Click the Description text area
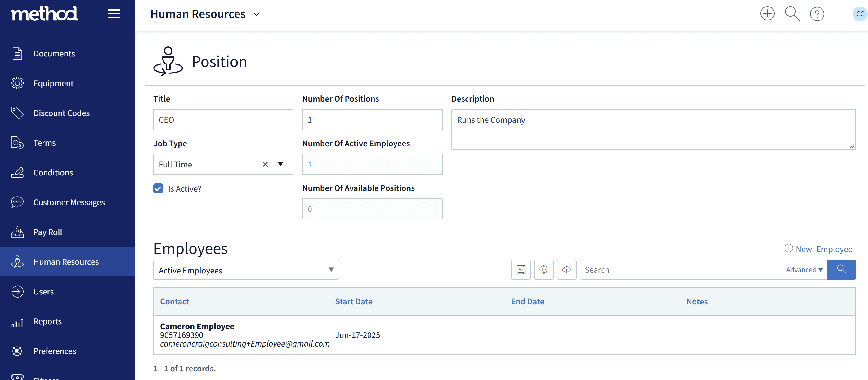This screenshot has height=380, width=868. pos(653,129)
